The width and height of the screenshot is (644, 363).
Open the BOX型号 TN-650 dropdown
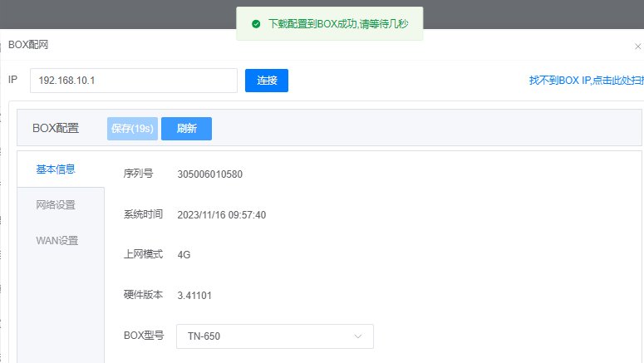coord(274,336)
